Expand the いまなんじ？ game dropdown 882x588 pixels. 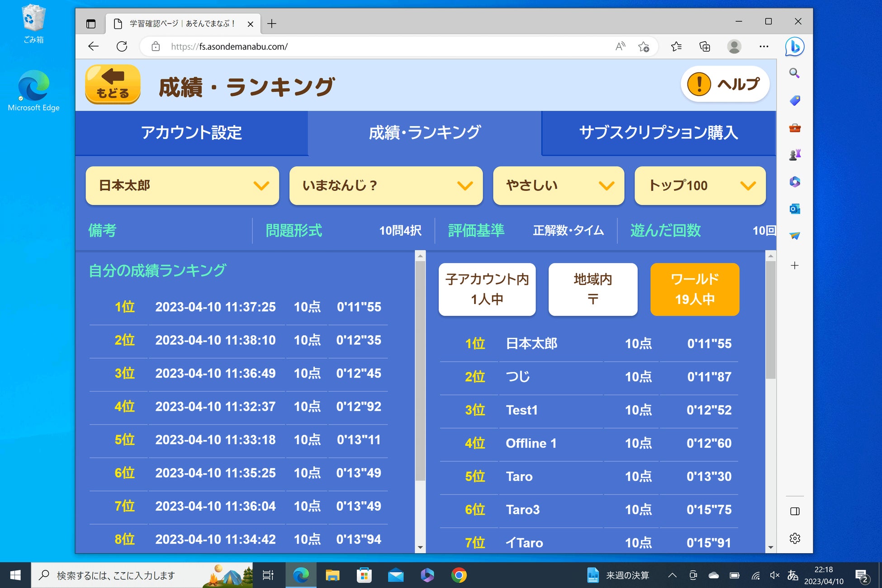[385, 185]
